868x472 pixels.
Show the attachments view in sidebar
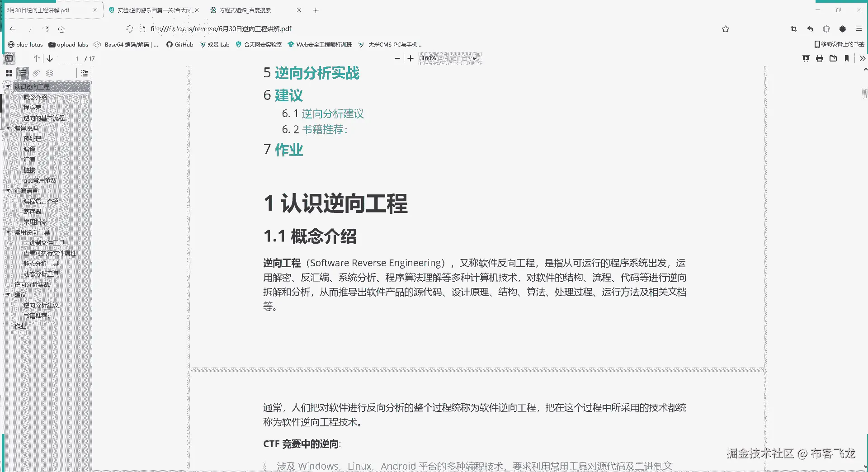[x=36, y=73]
